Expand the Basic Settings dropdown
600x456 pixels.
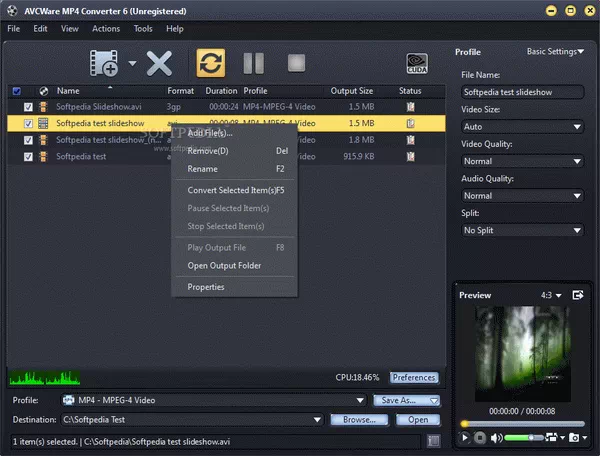point(555,52)
